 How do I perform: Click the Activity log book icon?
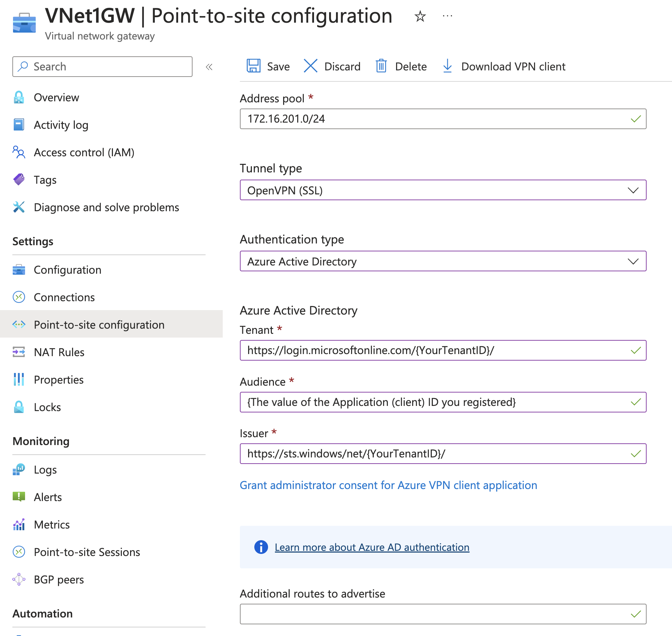tap(19, 125)
